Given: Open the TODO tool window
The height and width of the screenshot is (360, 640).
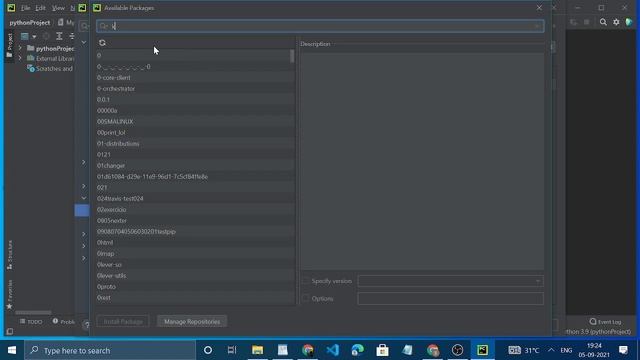Looking at the screenshot, I should tap(31, 322).
